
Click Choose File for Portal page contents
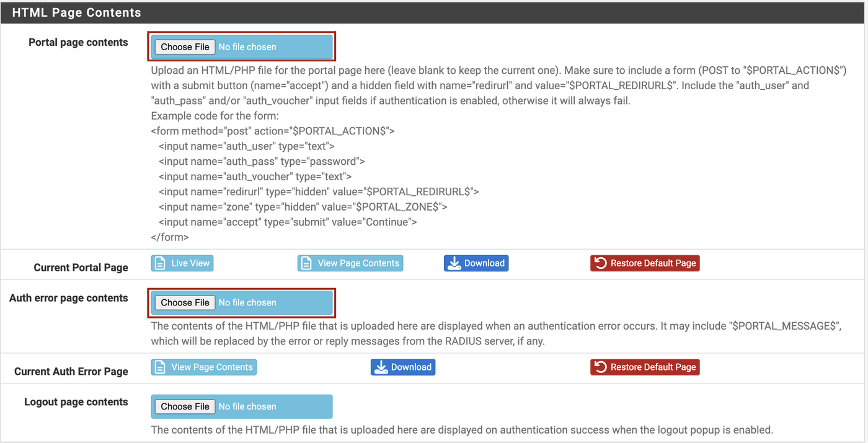185,47
